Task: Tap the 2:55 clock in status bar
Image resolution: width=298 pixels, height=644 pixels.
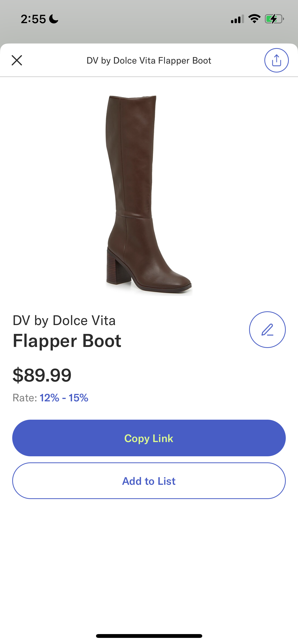Action: click(x=33, y=19)
